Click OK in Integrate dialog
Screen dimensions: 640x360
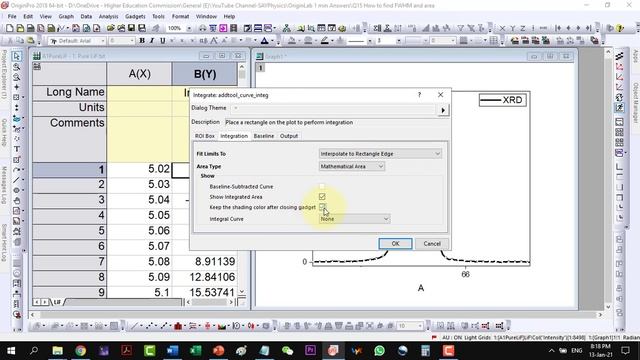click(395, 244)
